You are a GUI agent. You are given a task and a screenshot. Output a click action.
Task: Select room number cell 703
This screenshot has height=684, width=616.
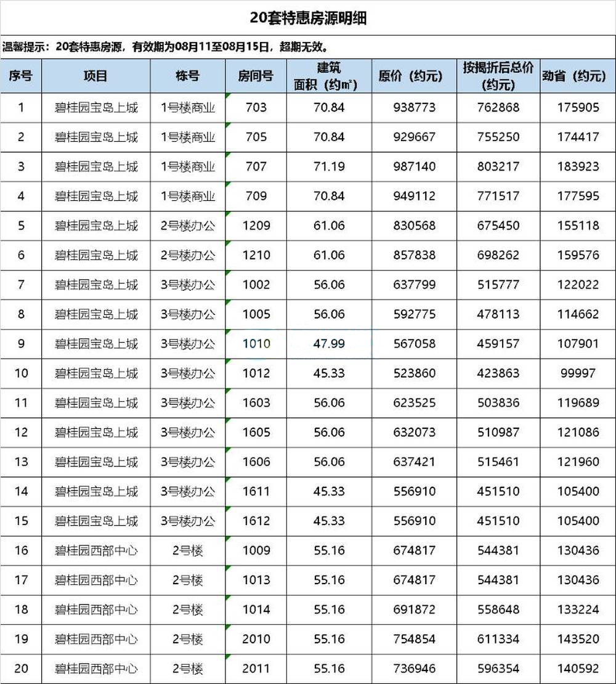point(256,107)
